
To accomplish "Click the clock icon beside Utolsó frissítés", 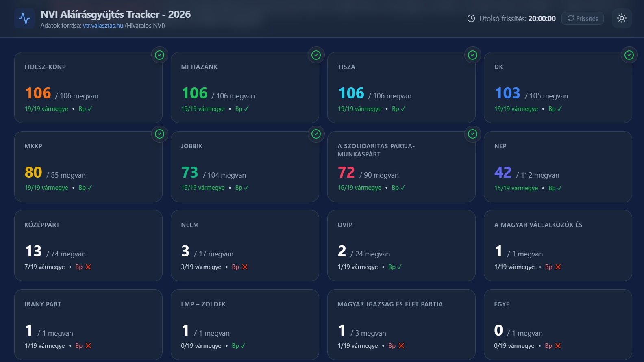I will pyautogui.click(x=471, y=18).
